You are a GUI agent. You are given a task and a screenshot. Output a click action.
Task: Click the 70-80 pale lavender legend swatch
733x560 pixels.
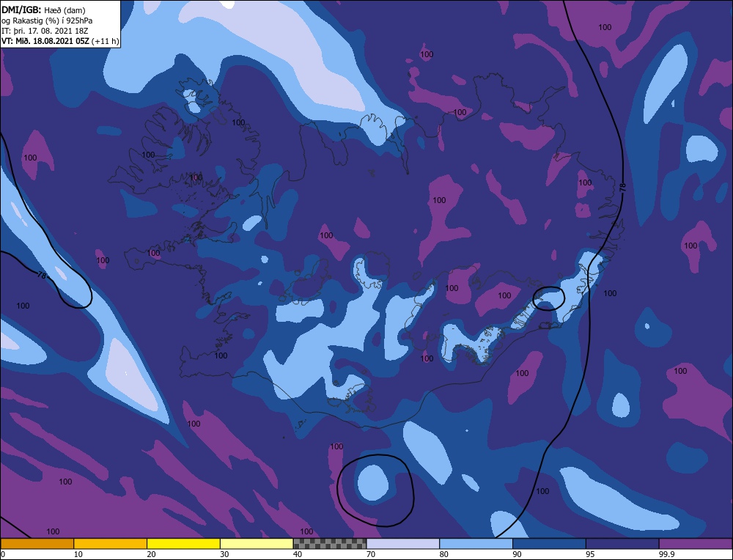[x=403, y=544]
